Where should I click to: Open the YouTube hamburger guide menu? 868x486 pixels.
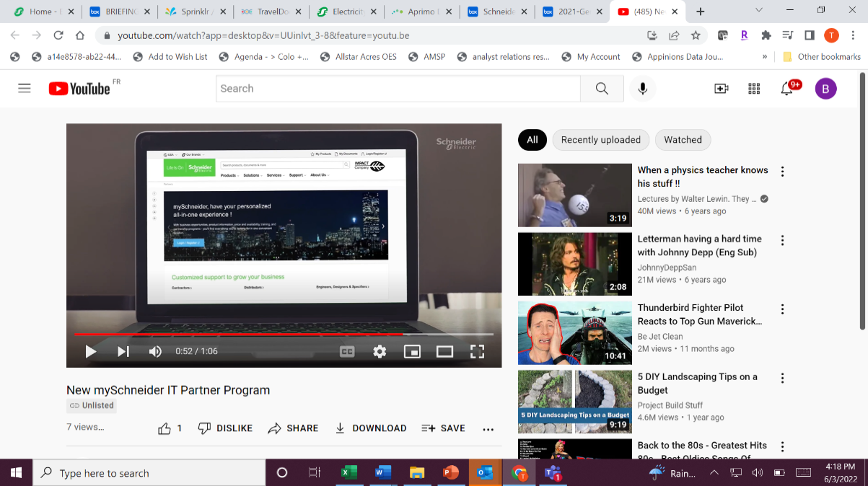tap(25, 88)
